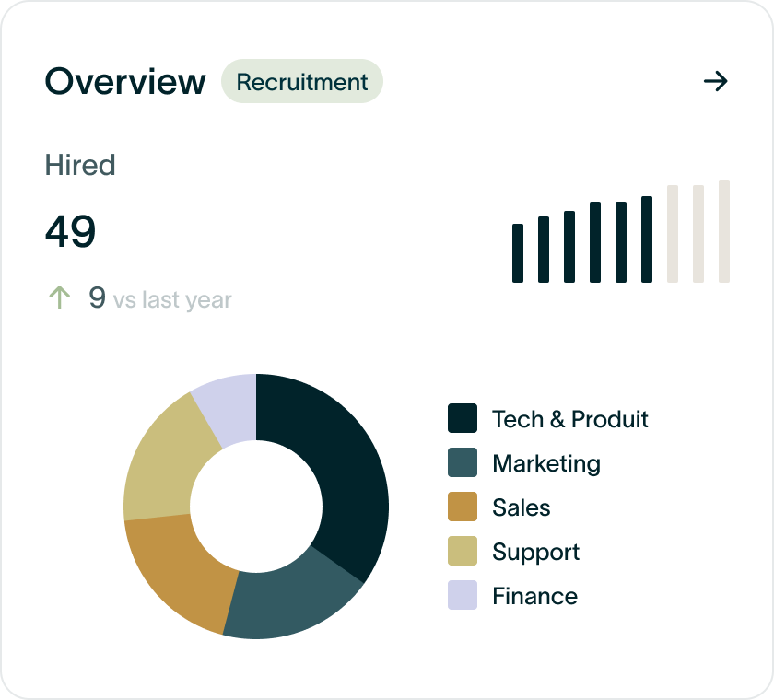Select the Recruitment badge
The image size is (774, 700).
pyautogui.click(x=302, y=82)
